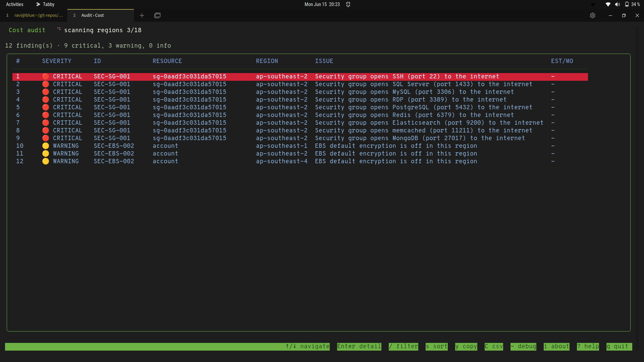Image resolution: width=644 pixels, height=362 pixels.
Task: Click ap-southeast-1 in row 10
Action: pos(282,146)
